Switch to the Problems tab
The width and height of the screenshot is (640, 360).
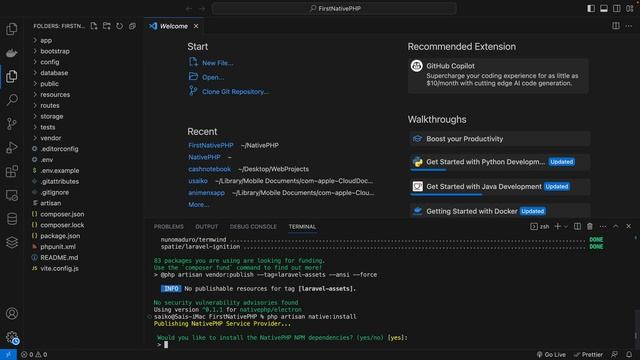pyautogui.click(x=169, y=227)
